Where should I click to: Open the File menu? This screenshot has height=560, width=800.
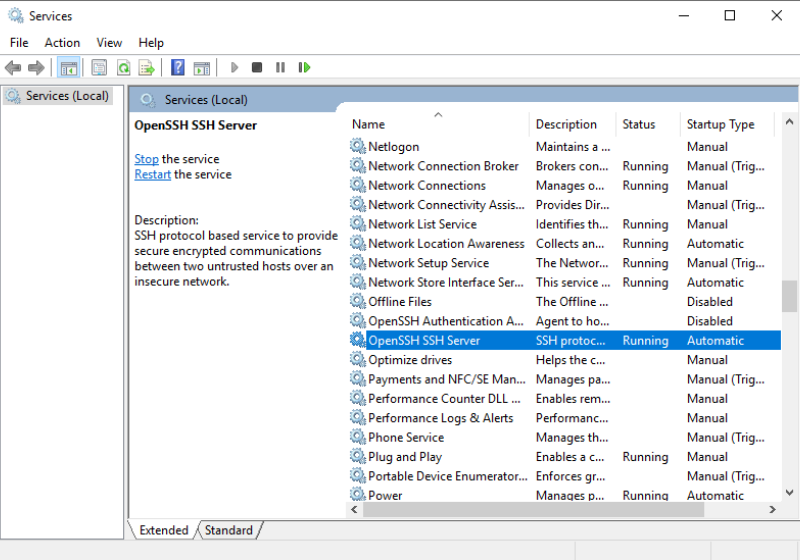pyautogui.click(x=19, y=43)
